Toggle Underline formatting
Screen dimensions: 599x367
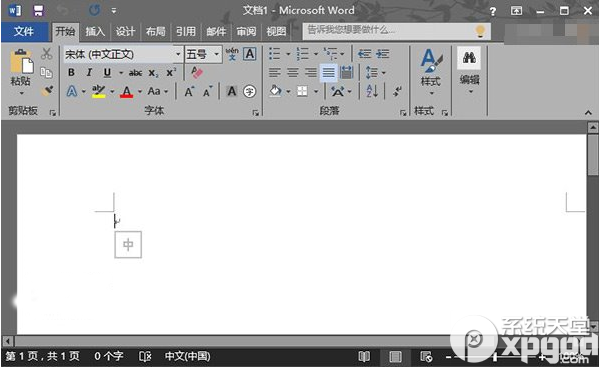pos(107,73)
